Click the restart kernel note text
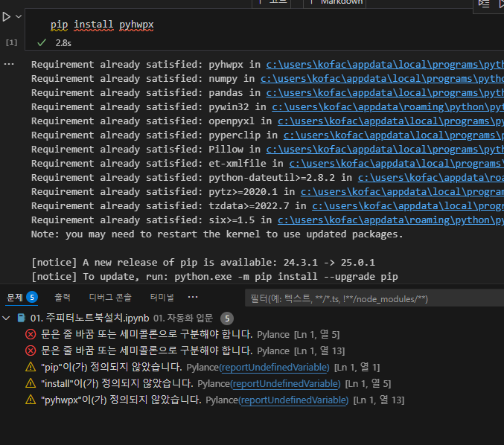The image size is (504, 445). click(x=217, y=234)
